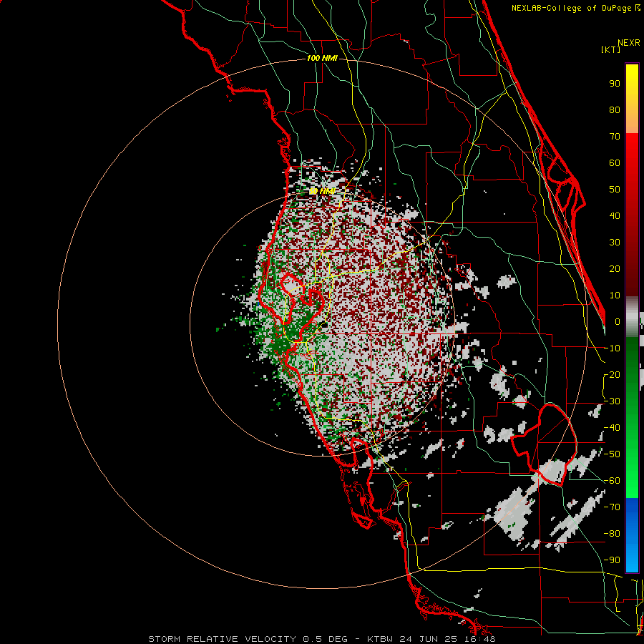The height and width of the screenshot is (644, 644).
Task: Click the blue section of the velocity color bar
Action: click(x=632, y=535)
